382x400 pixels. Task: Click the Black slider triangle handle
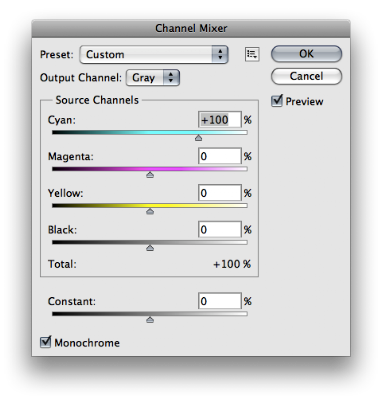tap(150, 248)
